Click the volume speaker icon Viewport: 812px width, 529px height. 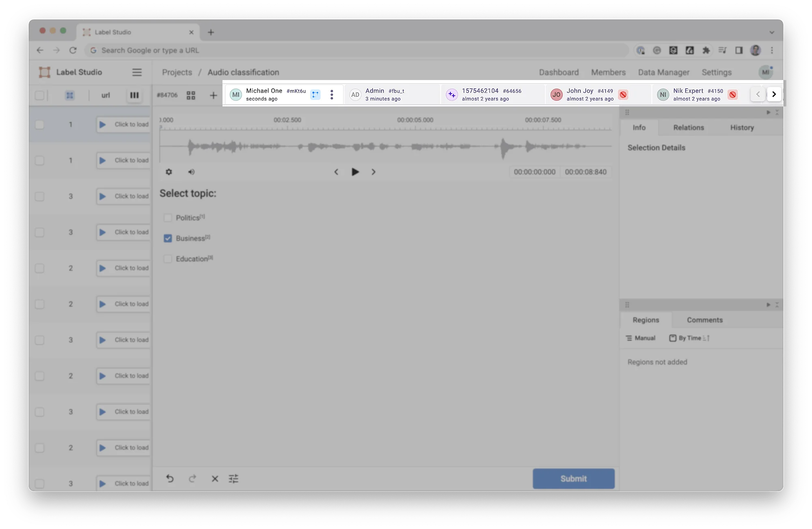191,172
